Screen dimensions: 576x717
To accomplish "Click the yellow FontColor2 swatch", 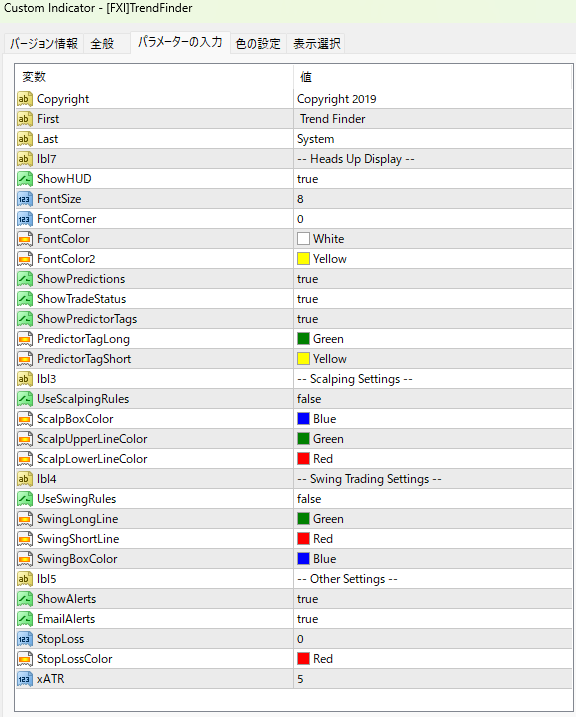I will [x=304, y=259].
